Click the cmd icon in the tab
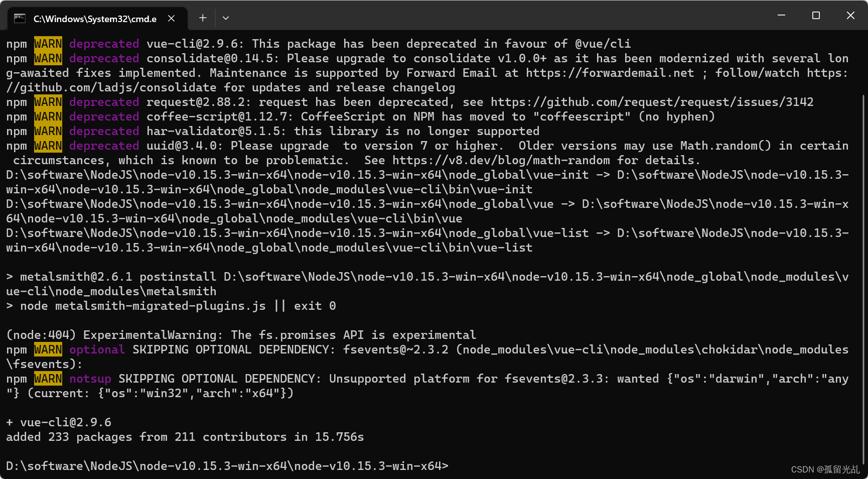 tap(20, 19)
